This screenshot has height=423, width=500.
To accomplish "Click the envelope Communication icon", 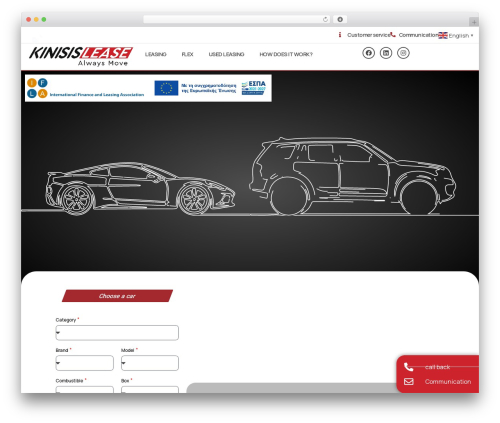I will 409,381.
